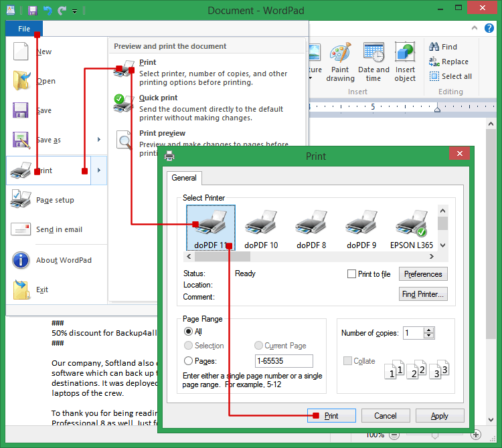This screenshot has height=448, width=502.
Task: Choose Save as from the File menu
Action: 49,140
